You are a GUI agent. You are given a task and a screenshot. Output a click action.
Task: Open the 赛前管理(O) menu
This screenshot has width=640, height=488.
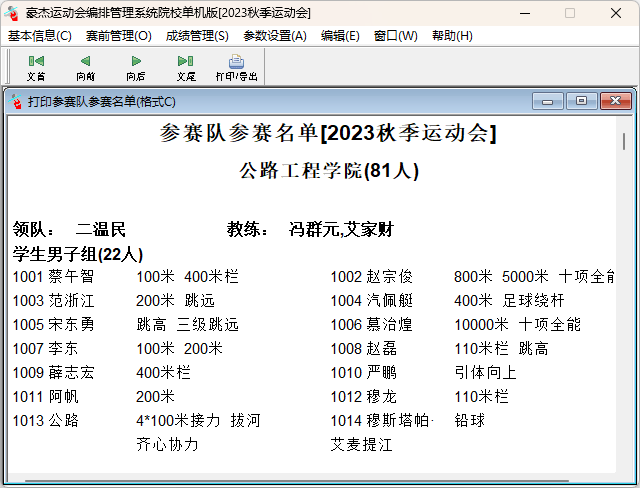coord(118,36)
